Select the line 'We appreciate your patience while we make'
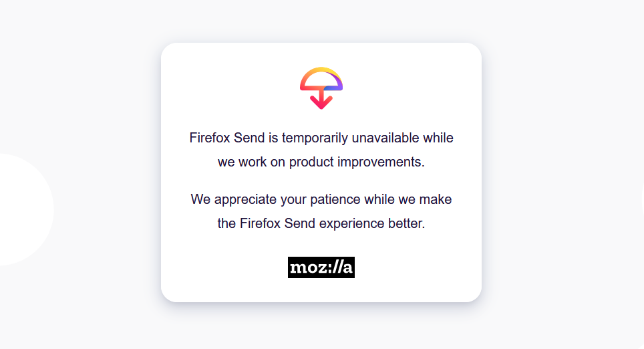Viewport: 644px width, 349px height. [x=321, y=199]
